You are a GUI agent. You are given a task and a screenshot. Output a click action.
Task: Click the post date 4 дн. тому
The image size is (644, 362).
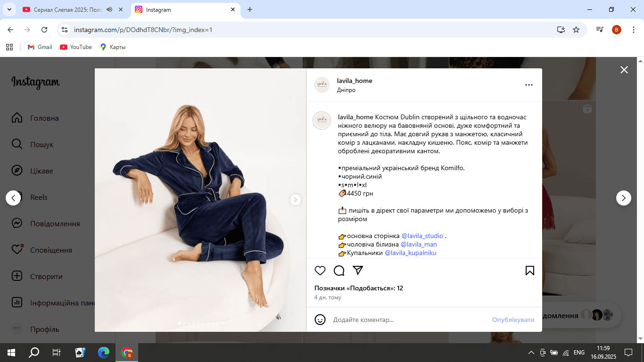[x=328, y=297]
